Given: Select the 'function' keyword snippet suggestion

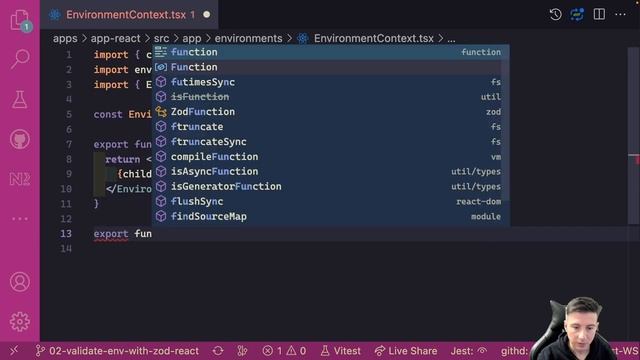Looking at the screenshot, I should pos(331,52).
